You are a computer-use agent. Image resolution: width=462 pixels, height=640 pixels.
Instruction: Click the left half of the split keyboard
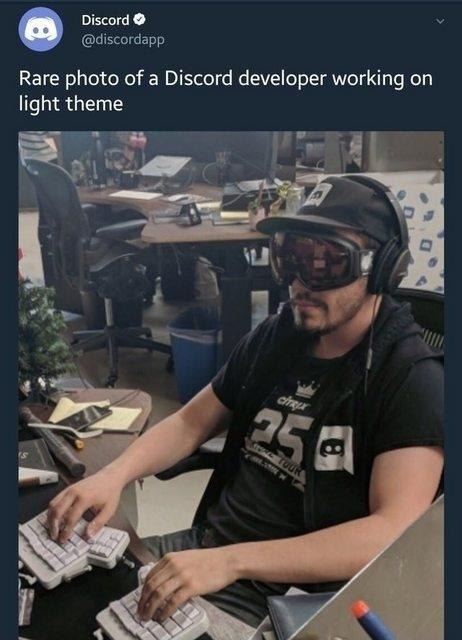(x=71, y=548)
